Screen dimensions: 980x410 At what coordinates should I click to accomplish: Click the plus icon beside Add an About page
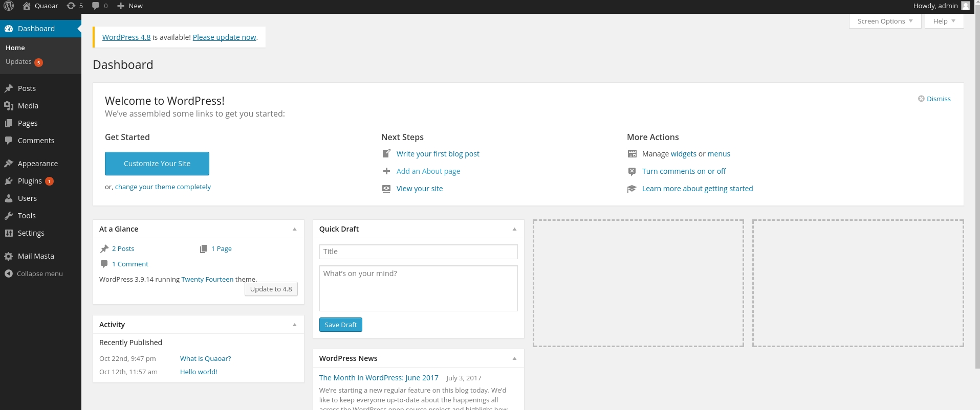pos(387,171)
